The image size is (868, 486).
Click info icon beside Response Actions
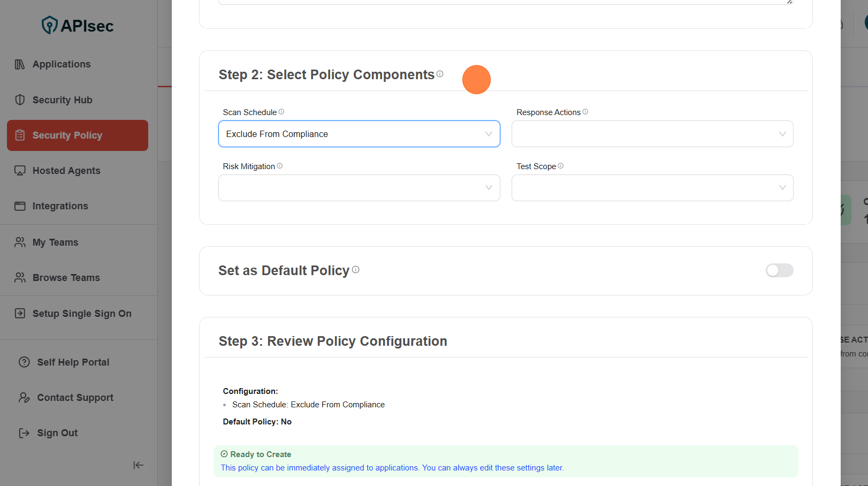pos(585,112)
